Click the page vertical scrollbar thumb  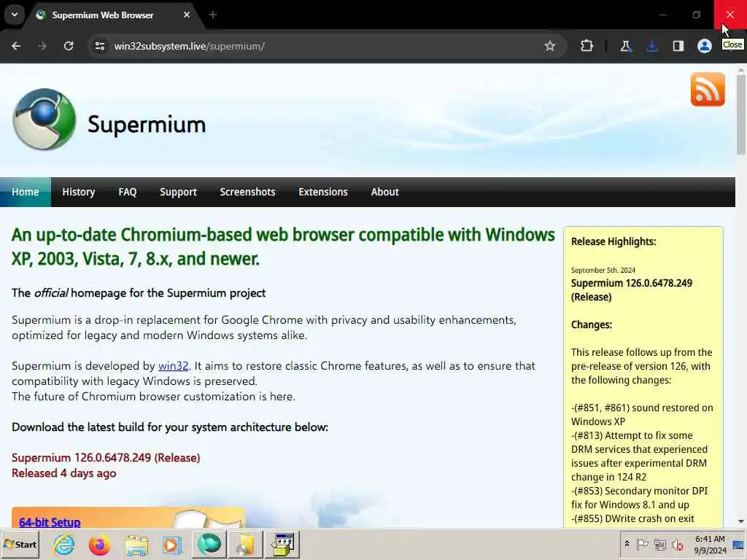(x=741, y=114)
